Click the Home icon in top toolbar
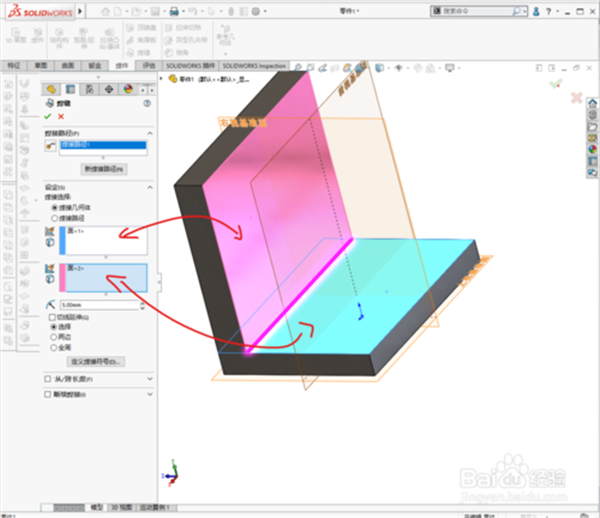The image size is (600, 518). pos(105,11)
